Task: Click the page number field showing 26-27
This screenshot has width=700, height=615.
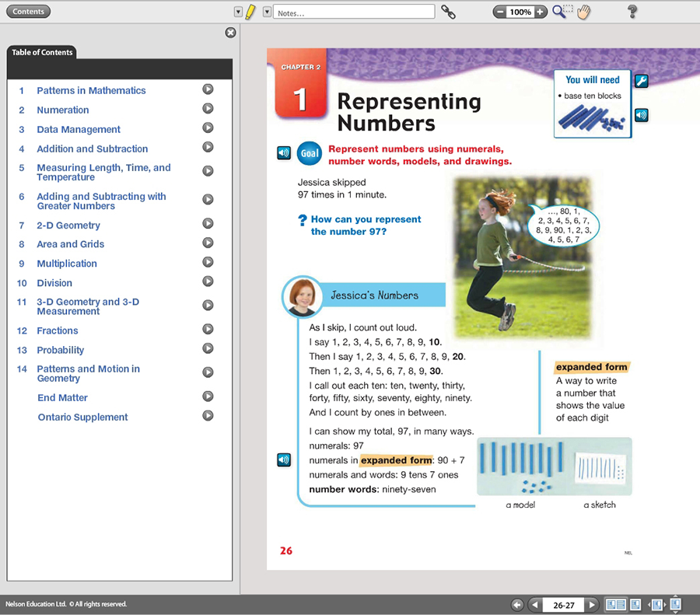Action: point(563,605)
